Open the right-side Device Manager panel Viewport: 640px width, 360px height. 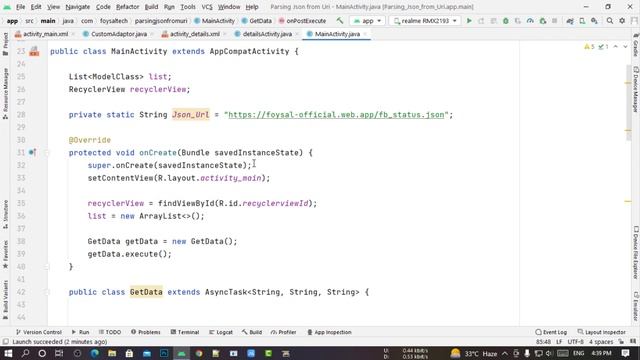tap(636, 89)
